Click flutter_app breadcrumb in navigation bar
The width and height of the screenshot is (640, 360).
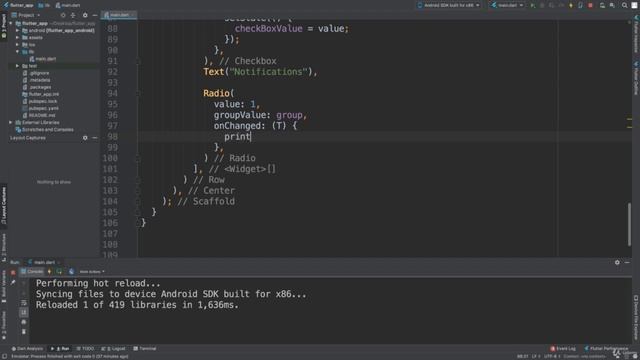19,5
